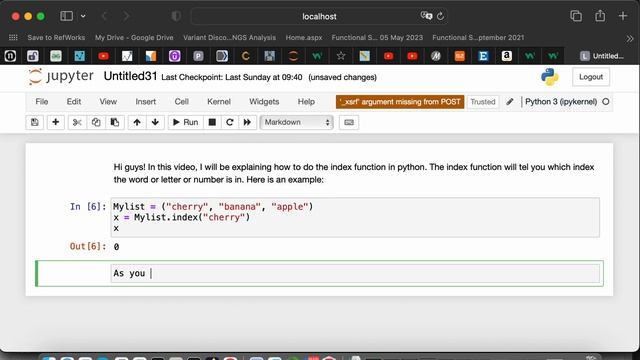Image resolution: width=640 pixels, height=360 pixels.
Task: Insert a cell below with plus icon
Action: pyautogui.click(x=56, y=122)
